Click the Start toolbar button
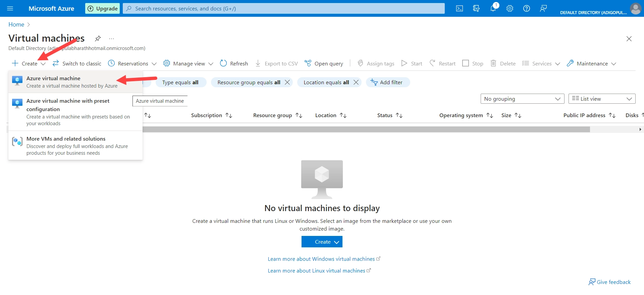The width and height of the screenshot is (644, 295). pos(412,63)
